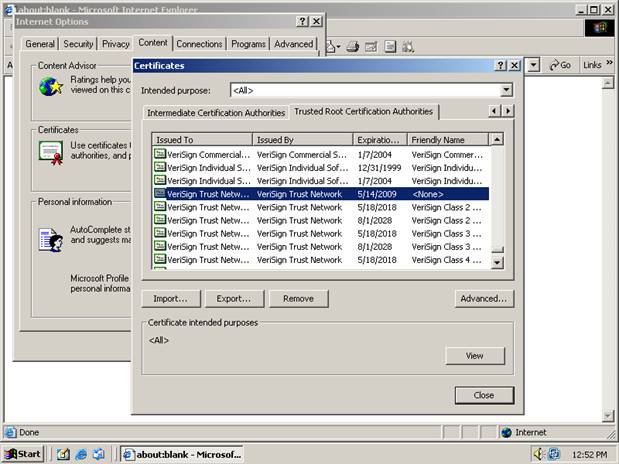Open the Advanced tab in Internet Options
Viewport: 619px width, 464px height.
[x=294, y=44]
